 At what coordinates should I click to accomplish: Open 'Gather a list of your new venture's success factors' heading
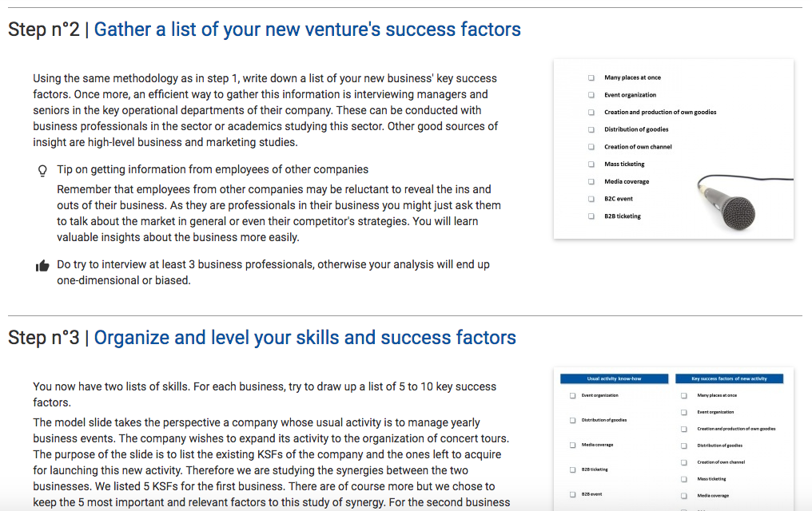click(x=307, y=30)
